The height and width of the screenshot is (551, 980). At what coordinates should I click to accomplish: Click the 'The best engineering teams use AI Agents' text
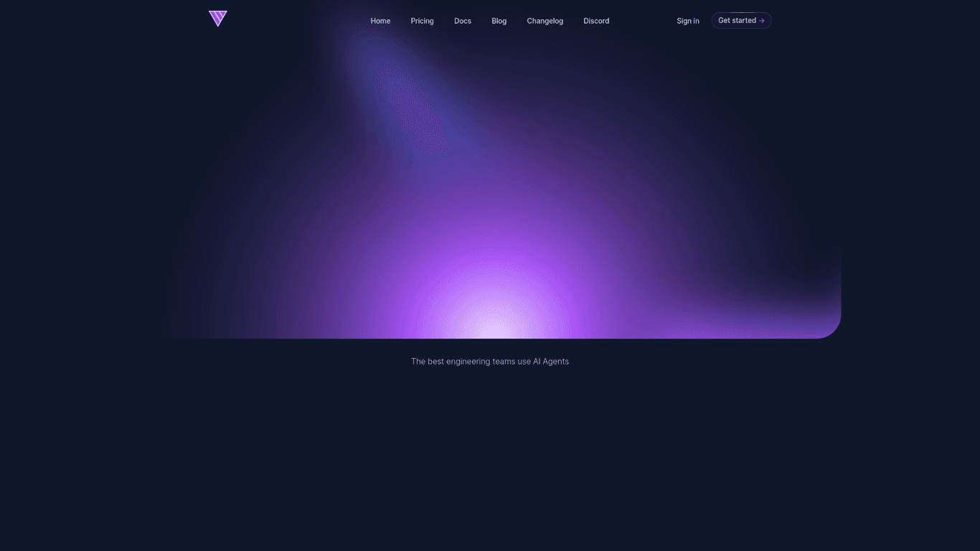pos(490,362)
